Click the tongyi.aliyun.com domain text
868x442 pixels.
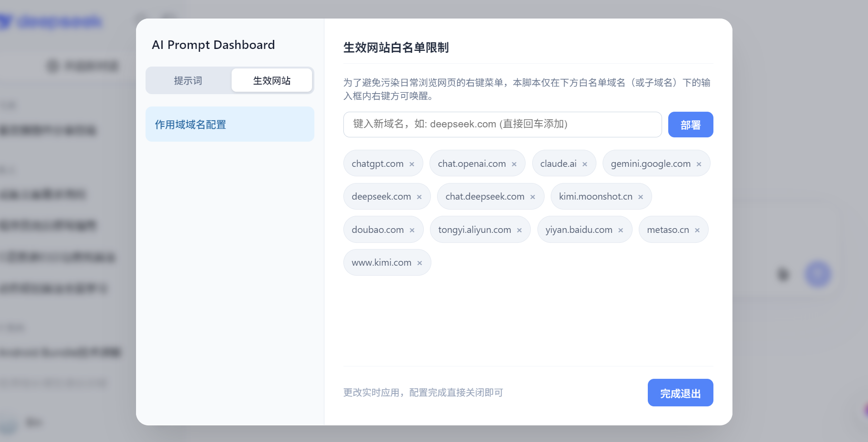(475, 230)
